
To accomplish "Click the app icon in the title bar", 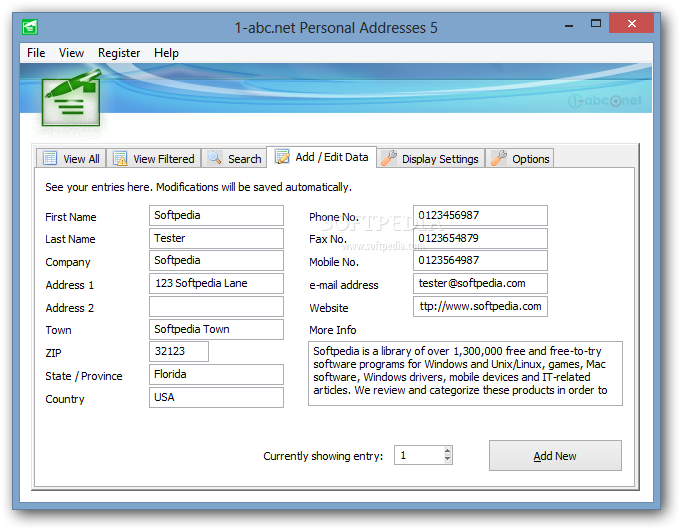I will tap(30, 27).
